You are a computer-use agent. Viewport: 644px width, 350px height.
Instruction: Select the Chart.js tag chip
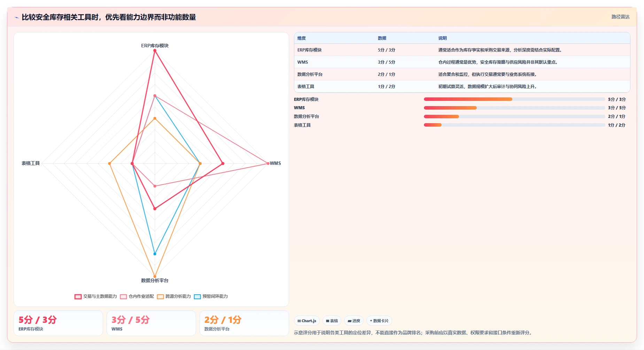307,321
